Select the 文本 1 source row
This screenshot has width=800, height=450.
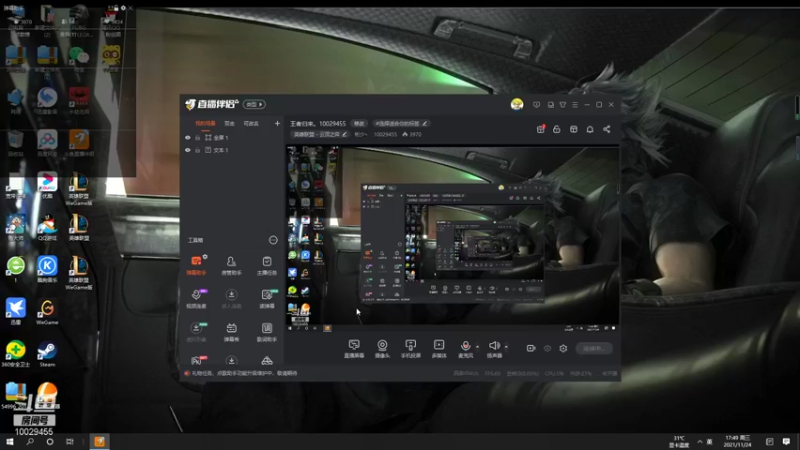pos(232,150)
